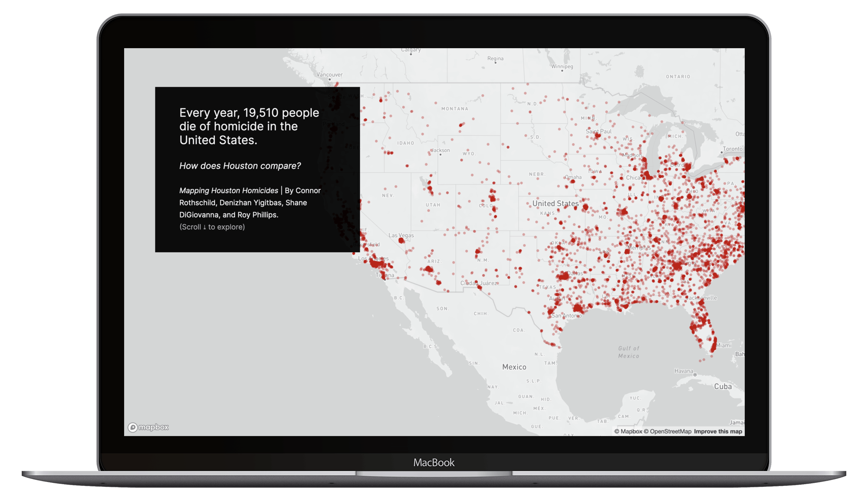Click the "Winnipeg" city label
This screenshot has width=868, height=502.
[562, 66]
